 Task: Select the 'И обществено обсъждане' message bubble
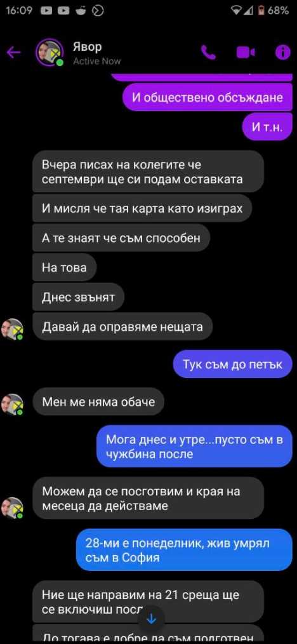[x=207, y=97]
